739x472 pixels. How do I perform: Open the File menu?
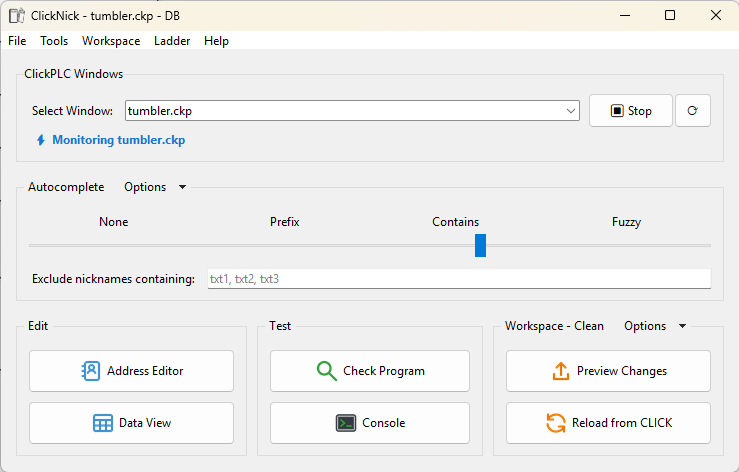(17, 41)
